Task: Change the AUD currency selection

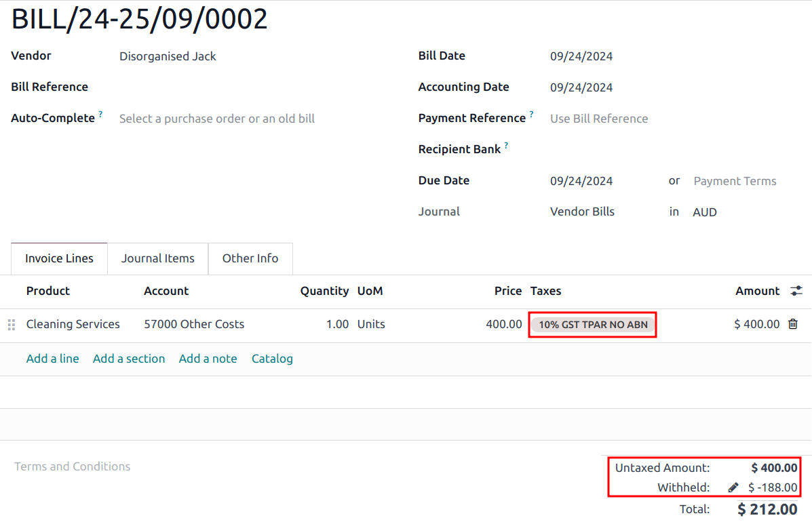Action: pyautogui.click(x=705, y=212)
